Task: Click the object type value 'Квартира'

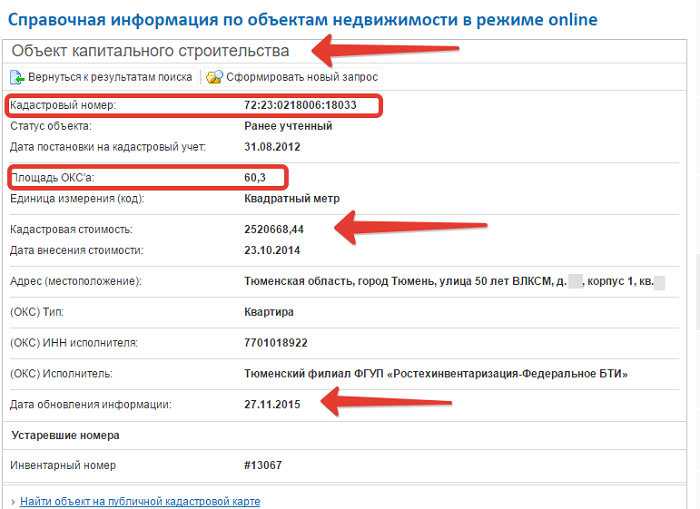Action: 269,312
